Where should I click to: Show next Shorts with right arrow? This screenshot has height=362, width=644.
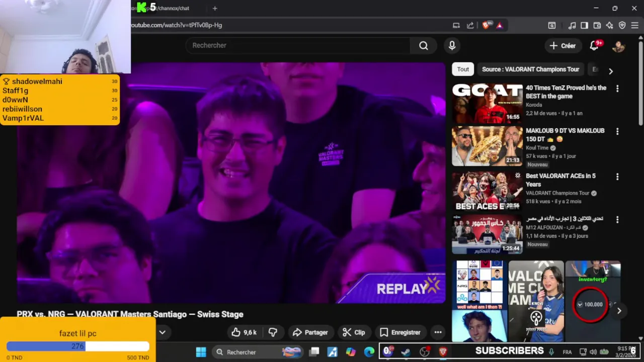(619, 311)
